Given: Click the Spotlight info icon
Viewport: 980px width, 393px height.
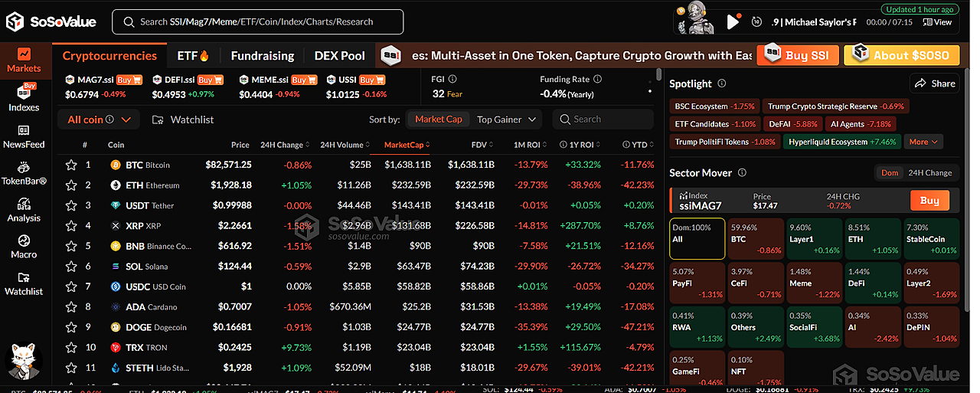Looking at the screenshot, I should [x=721, y=84].
